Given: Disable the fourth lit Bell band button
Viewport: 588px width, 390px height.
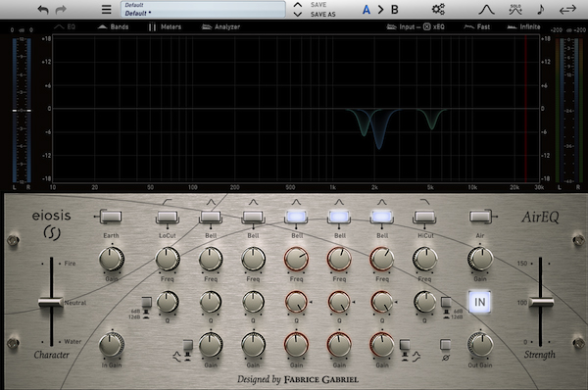Looking at the screenshot, I should 339,217.
